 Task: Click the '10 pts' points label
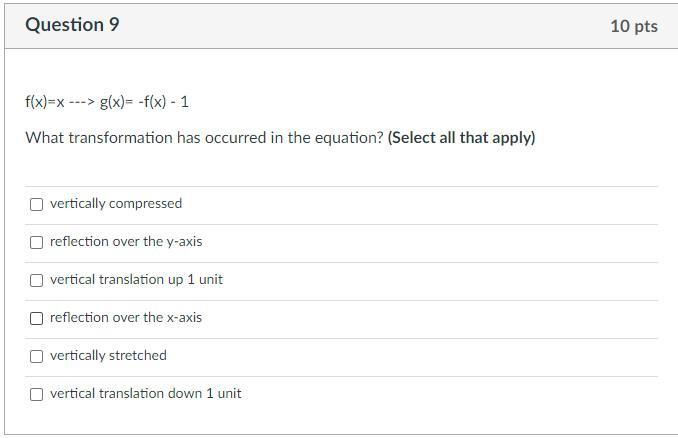click(633, 26)
